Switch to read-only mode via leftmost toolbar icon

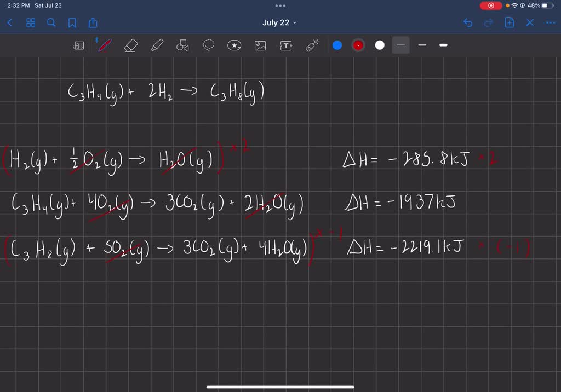tap(78, 45)
